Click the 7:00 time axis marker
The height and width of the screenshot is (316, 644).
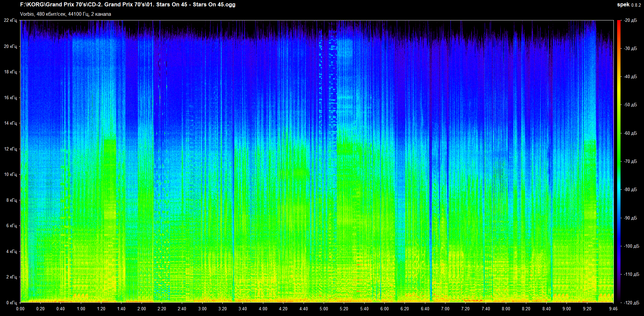pyautogui.click(x=445, y=309)
